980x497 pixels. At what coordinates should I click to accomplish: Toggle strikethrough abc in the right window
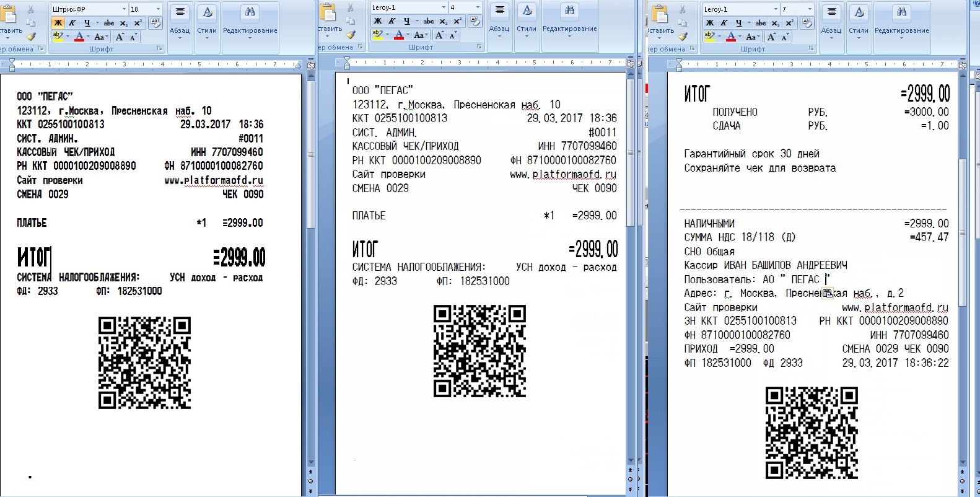pyautogui.click(x=761, y=23)
